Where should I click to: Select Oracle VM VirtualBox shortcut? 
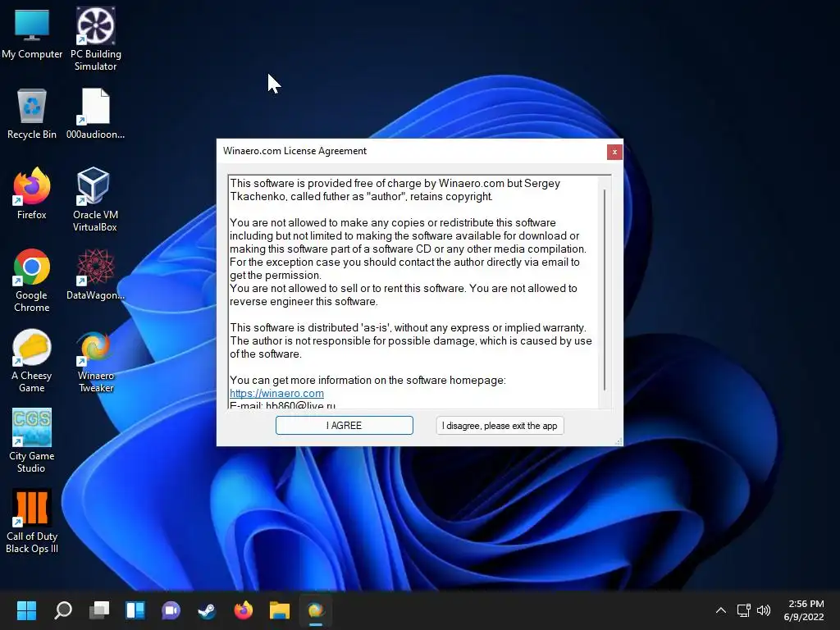point(95,199)
